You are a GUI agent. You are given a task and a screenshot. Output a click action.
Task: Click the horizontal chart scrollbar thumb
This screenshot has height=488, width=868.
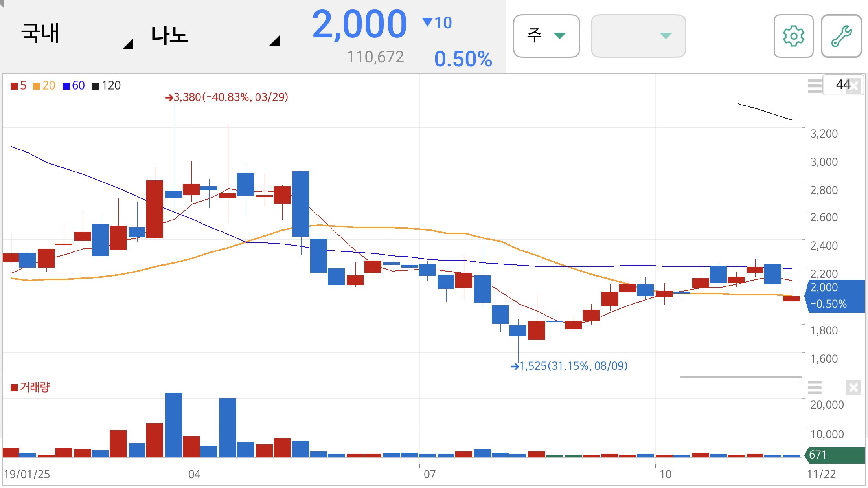coord(741,377)
